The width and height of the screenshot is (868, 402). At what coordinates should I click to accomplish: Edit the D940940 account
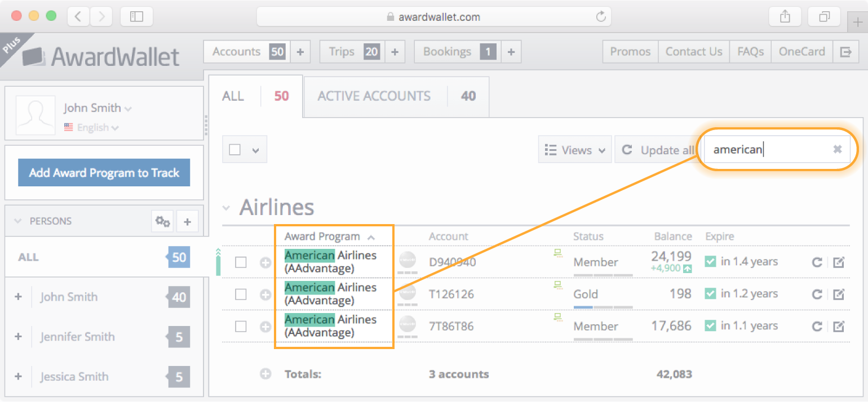click(839, 262)
